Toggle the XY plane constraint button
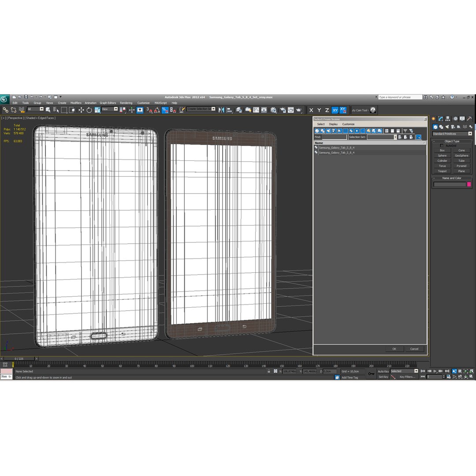The width and height of the screenshot is (476, 476). point(335,110)
